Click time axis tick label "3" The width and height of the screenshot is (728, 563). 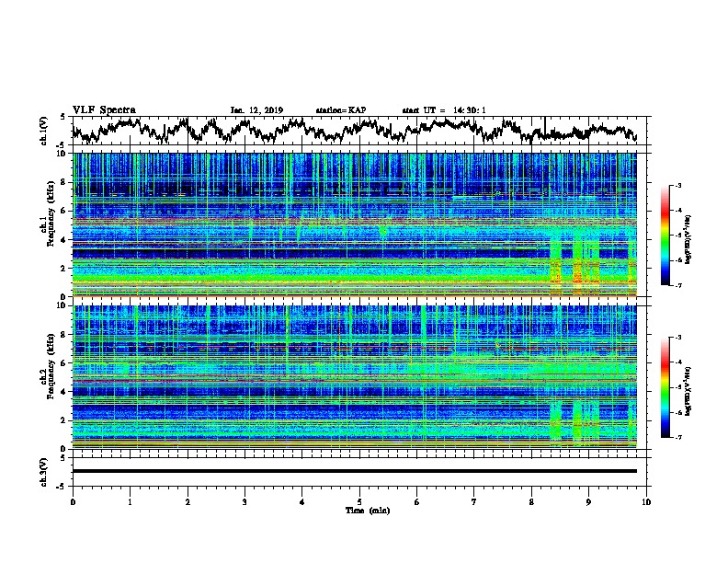click(x=245, y=501)
